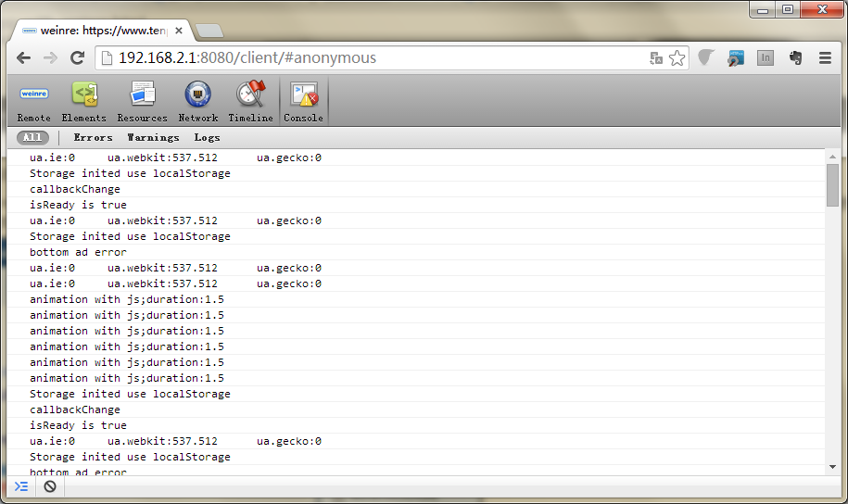Show only Warnings in console
This screenshot has height=504, width=848.
point(153,137)
